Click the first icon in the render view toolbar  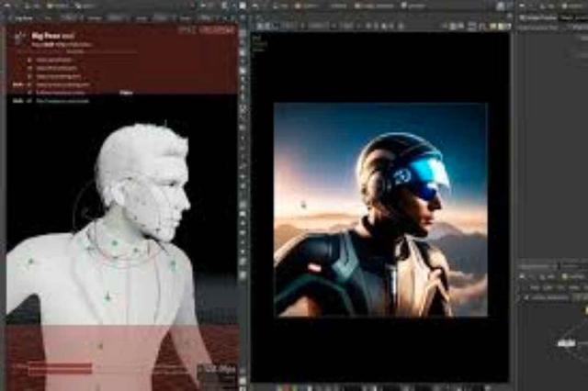260,27
